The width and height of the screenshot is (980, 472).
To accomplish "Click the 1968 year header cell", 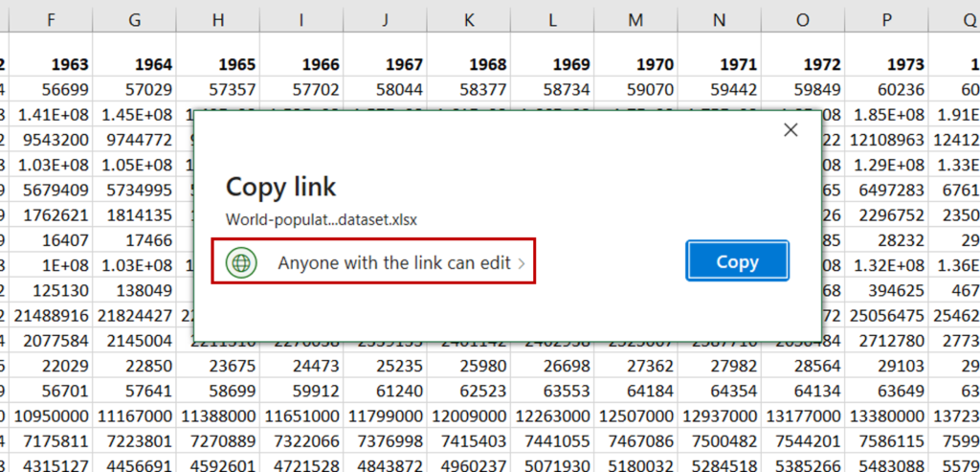I will coord(469,55).
